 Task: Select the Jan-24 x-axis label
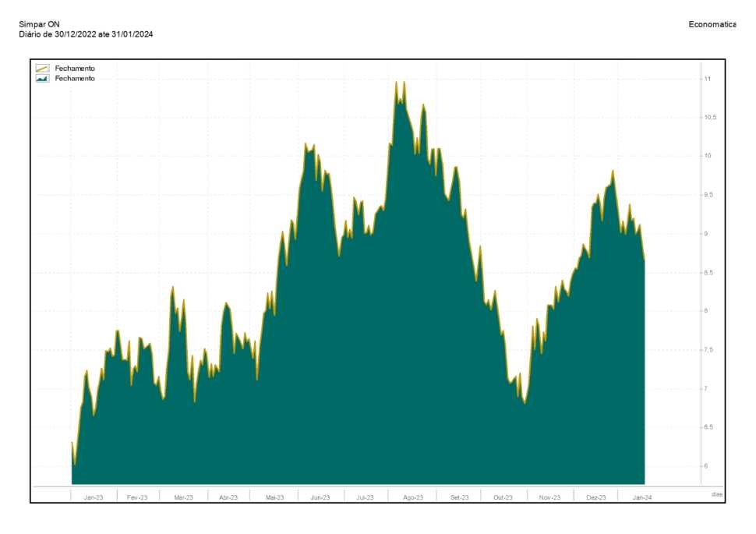pos(642,497)
